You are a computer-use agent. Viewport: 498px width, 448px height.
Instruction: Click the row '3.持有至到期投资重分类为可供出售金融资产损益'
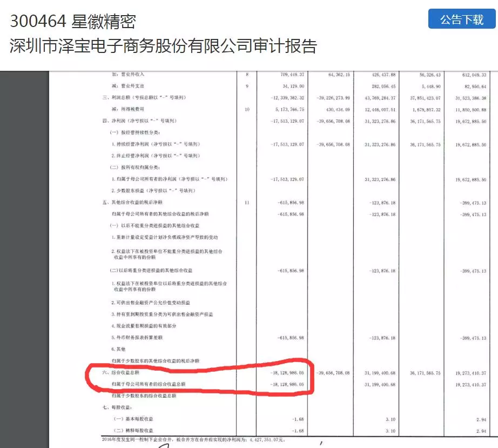(x=162, y=314)
